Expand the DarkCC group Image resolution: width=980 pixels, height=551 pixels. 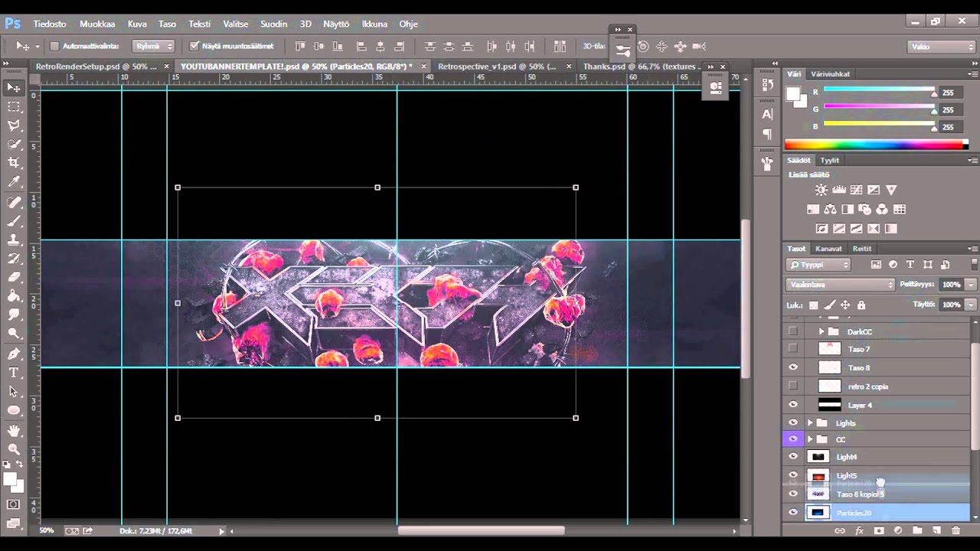click(x=822, y=331)
